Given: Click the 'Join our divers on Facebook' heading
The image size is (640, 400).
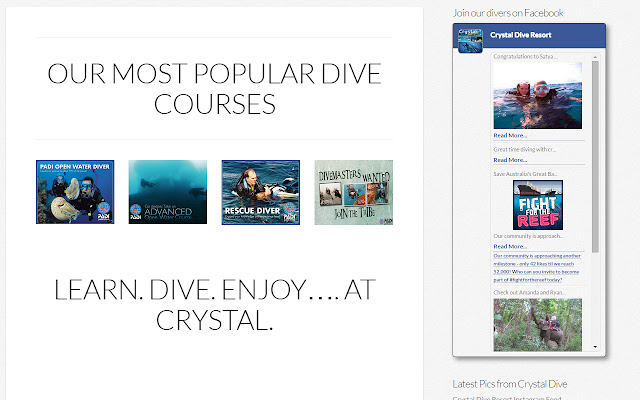Looking at the screenshot, I should (508, 13).
